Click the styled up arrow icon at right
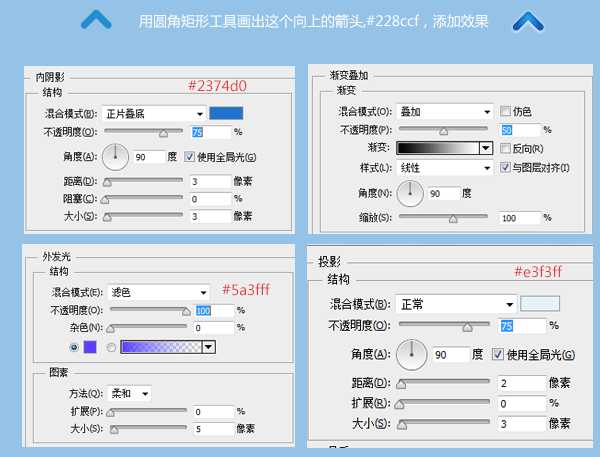This screenshot has width=600, height=457. (528, 21)
